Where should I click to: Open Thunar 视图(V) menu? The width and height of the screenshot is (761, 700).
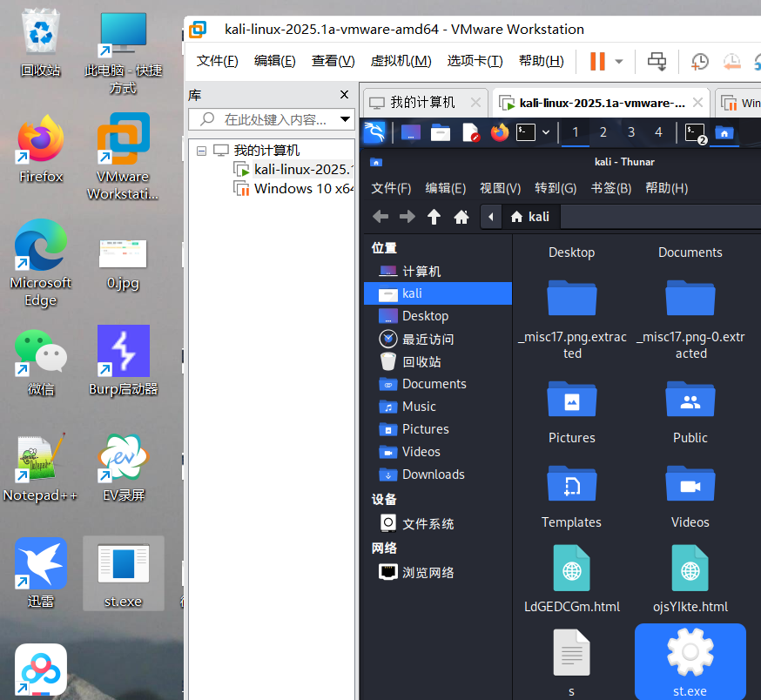(x=501, y=188)
